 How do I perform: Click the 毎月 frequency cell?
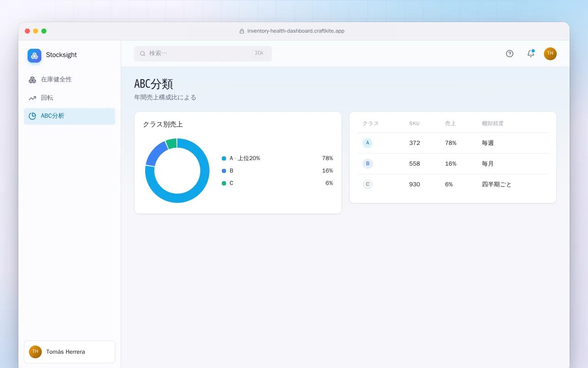point(488,164)
